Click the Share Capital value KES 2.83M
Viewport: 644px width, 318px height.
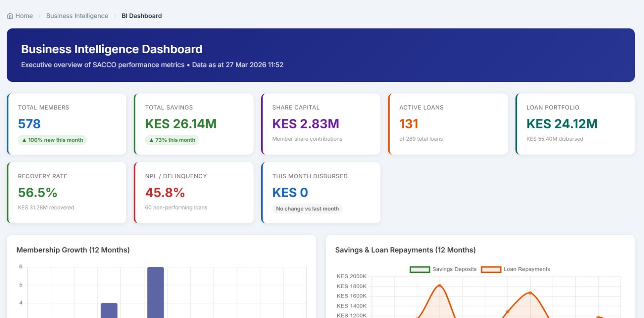(x=305, y=124)
